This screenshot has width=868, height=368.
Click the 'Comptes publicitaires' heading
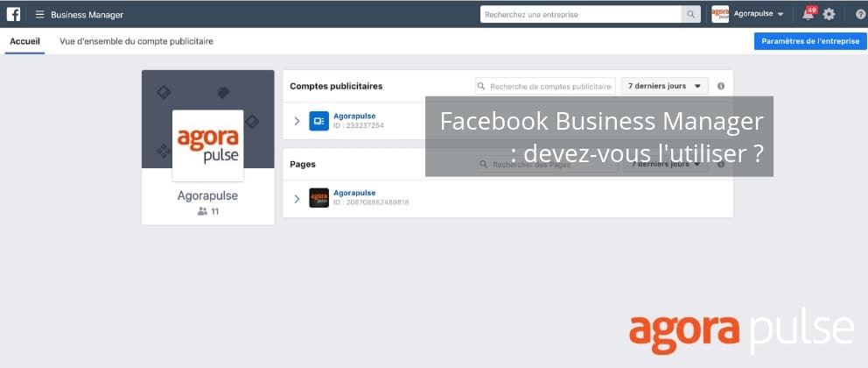pos(336,87)
